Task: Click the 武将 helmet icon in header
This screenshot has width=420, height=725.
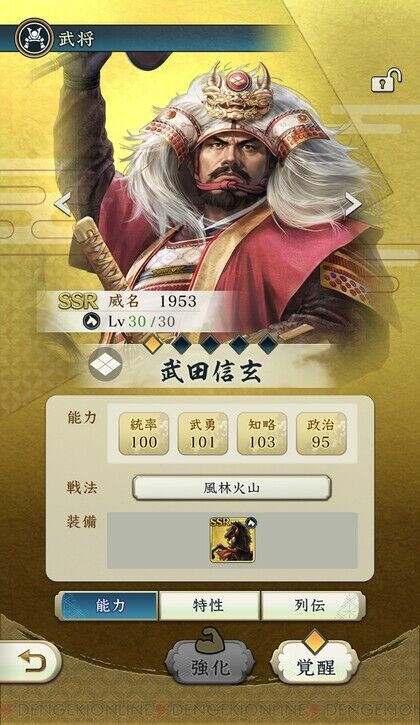Action: (34, 38)
